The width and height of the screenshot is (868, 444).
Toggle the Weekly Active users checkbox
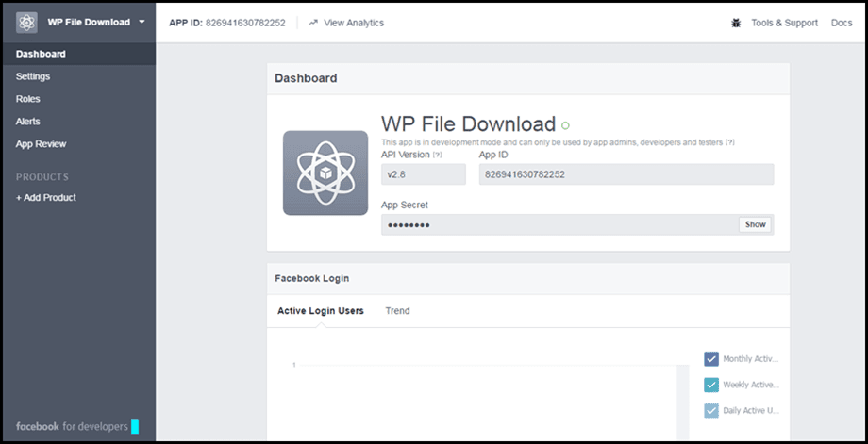(x=711, y=385)
